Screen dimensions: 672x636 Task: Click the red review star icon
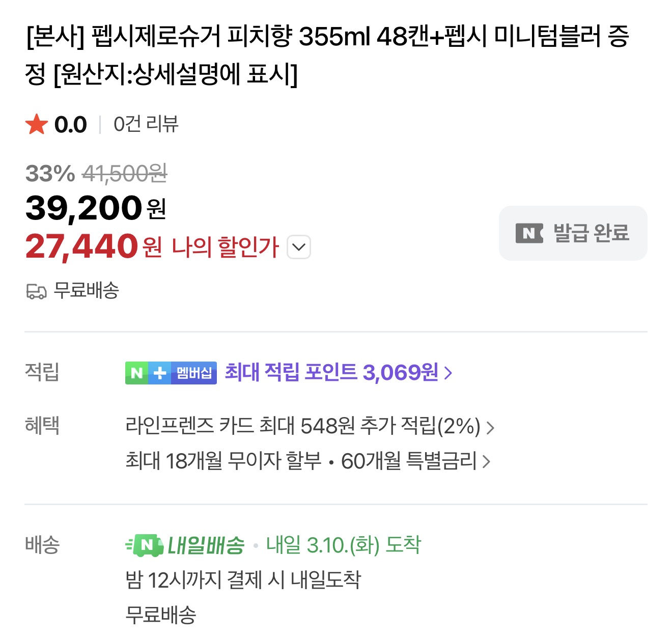37,125
